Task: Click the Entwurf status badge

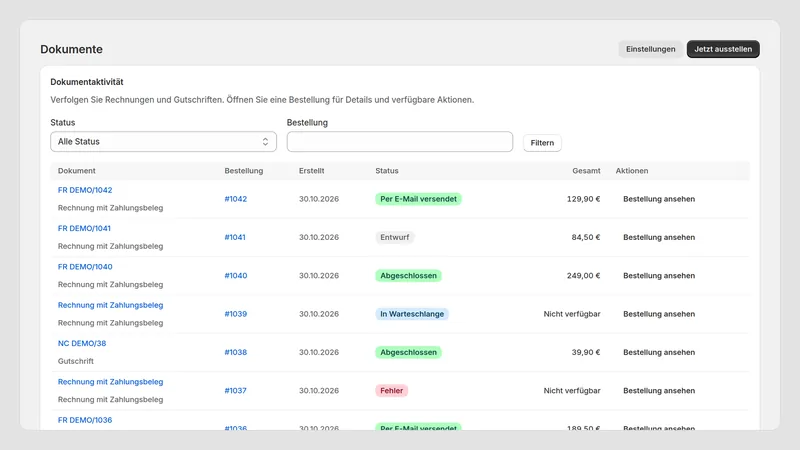Action: [394, 237]
